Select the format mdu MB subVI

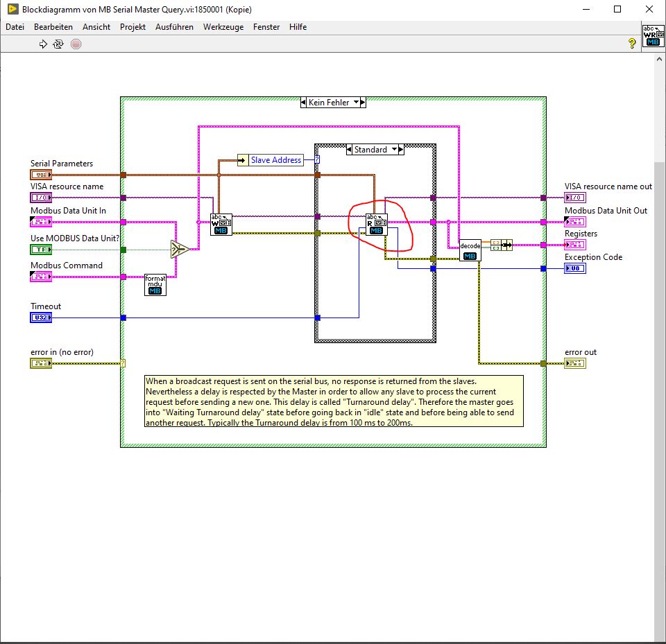155,284
